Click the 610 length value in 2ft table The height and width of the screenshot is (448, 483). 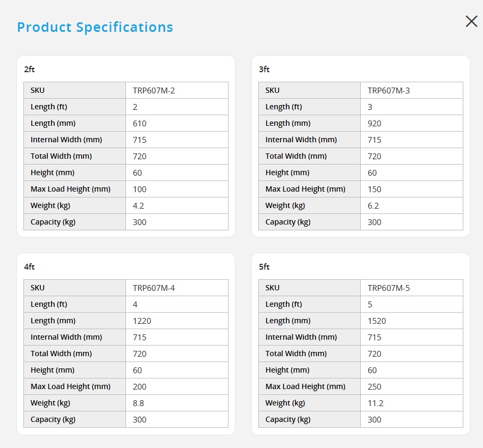pos(140,123)
